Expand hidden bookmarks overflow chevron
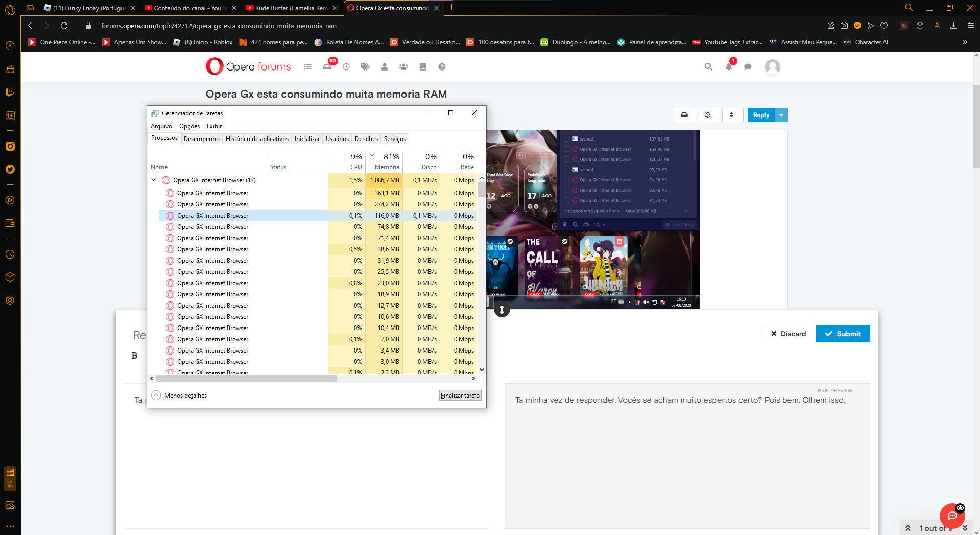 pos(965,42)
